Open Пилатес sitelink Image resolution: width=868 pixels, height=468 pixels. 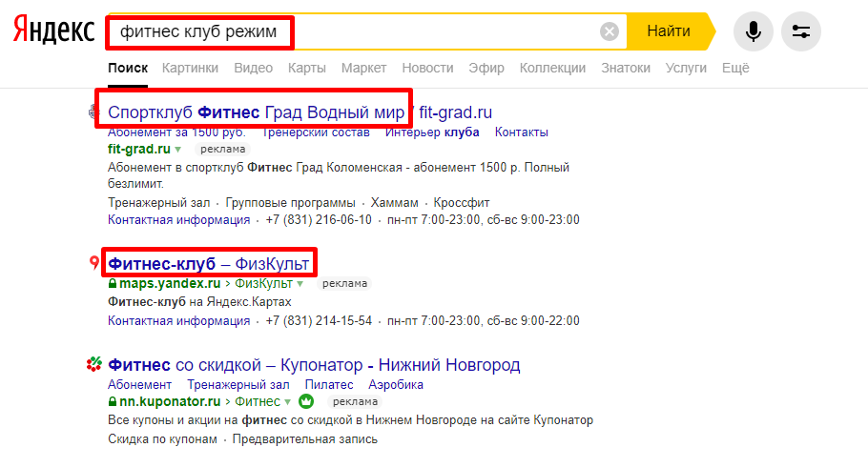(x=329, y=384)
